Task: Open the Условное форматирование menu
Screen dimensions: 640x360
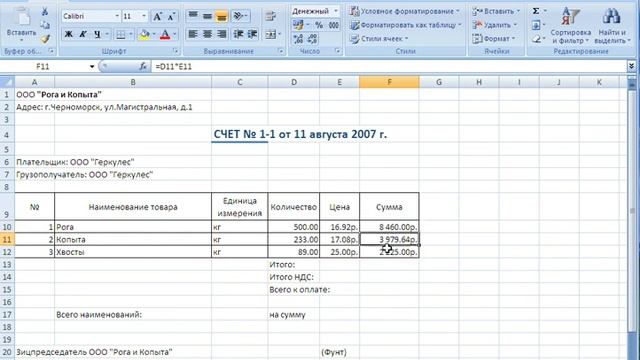Action: (x=405, y=11)
